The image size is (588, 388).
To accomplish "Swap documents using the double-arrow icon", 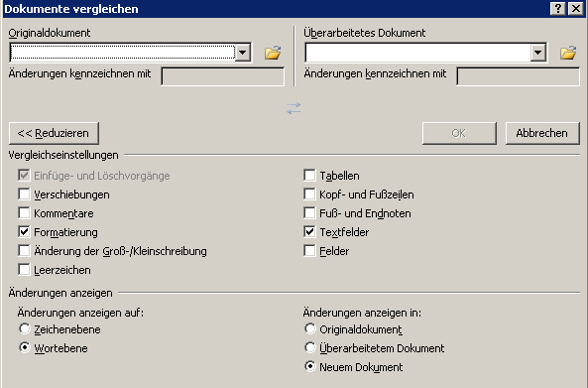I will (294, 108).
